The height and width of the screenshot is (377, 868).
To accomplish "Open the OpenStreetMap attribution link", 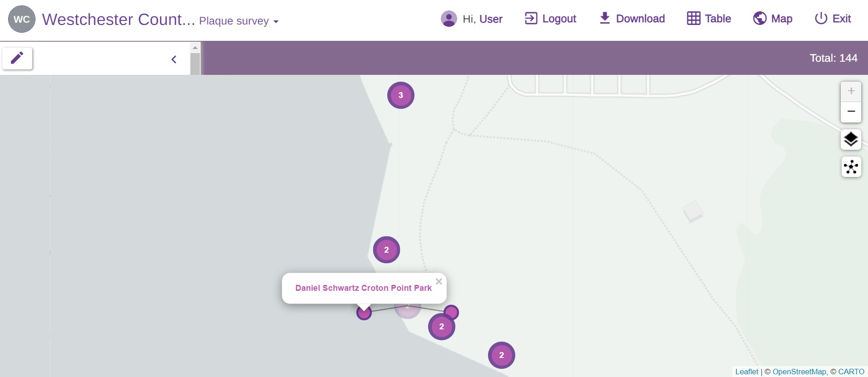I will (x=799, y=372).
